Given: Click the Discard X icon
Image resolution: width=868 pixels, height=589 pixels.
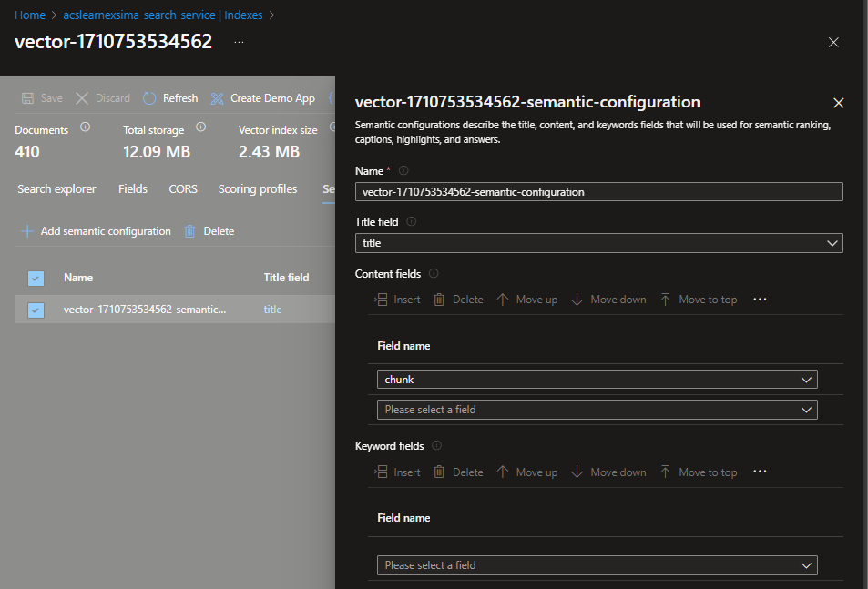Looking at the screenshot, I should (82, 98).
